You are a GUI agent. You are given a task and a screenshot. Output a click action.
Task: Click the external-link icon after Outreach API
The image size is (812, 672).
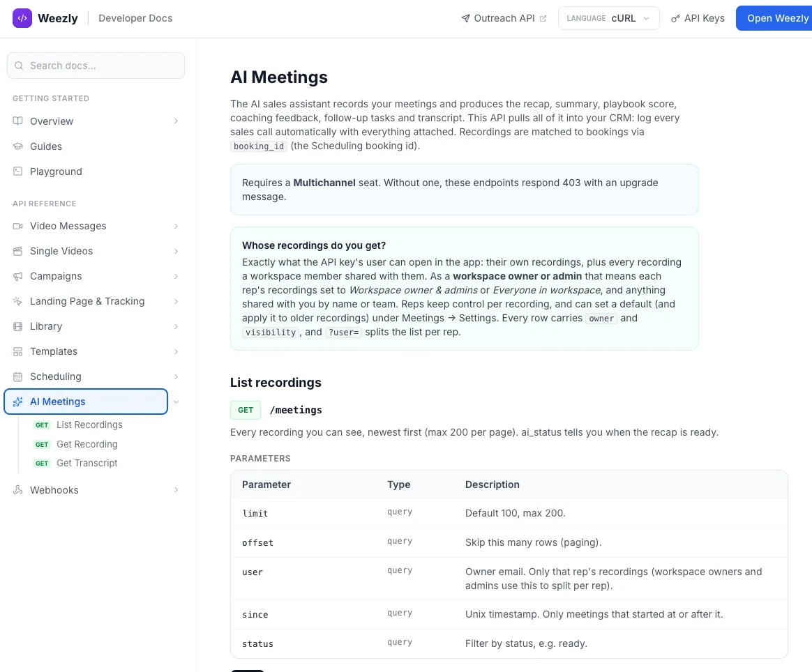point(543,19)
